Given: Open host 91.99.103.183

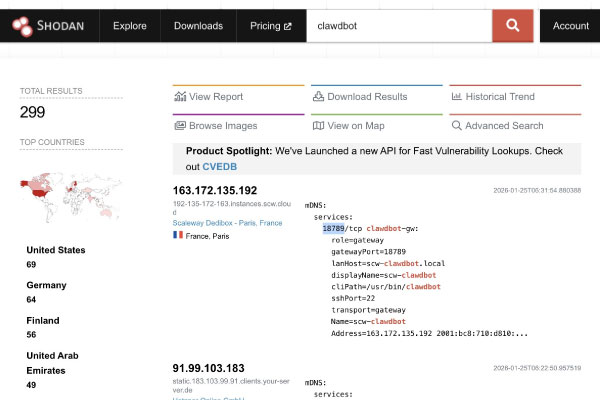Looking at the screenshot, I should (208, 368).
